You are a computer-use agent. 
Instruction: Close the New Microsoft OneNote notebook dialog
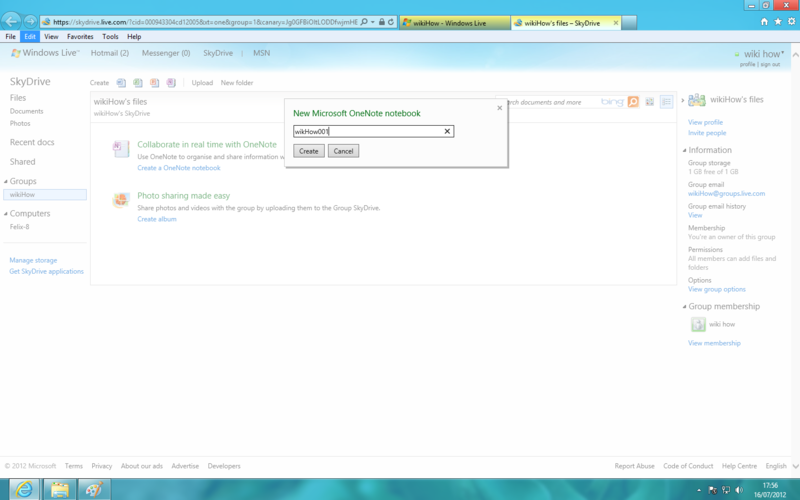pos(500,107)
